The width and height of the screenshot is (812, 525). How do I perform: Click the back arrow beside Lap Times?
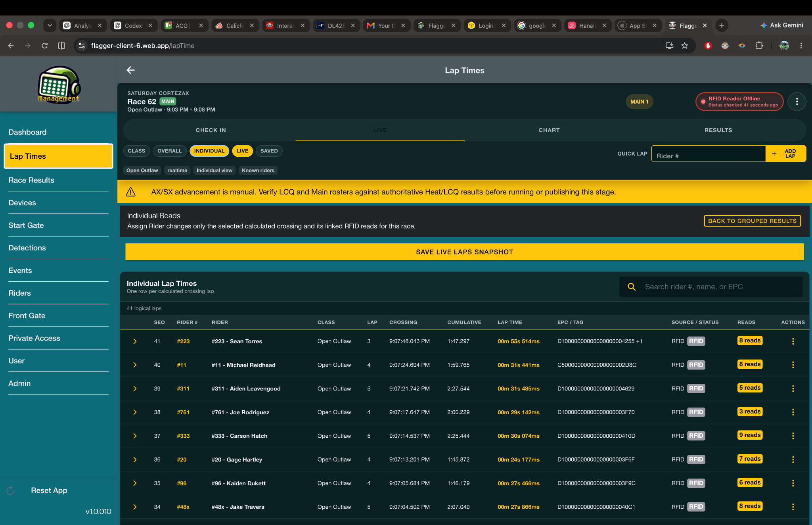click(130, 70)
